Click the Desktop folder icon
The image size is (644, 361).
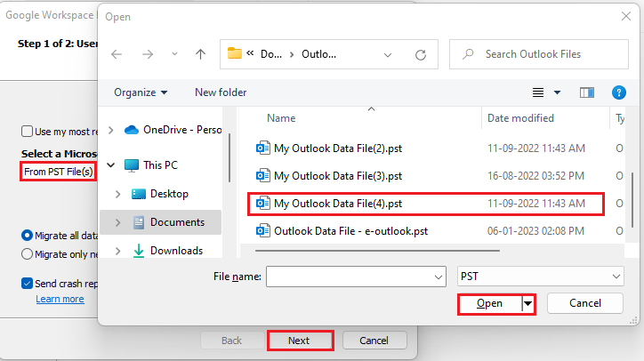pos(139,194)
